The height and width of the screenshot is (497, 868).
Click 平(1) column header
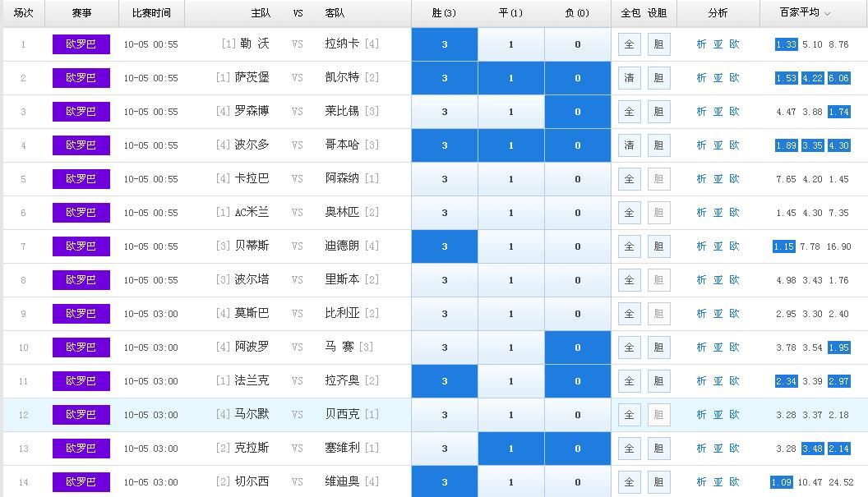[510, 12]
